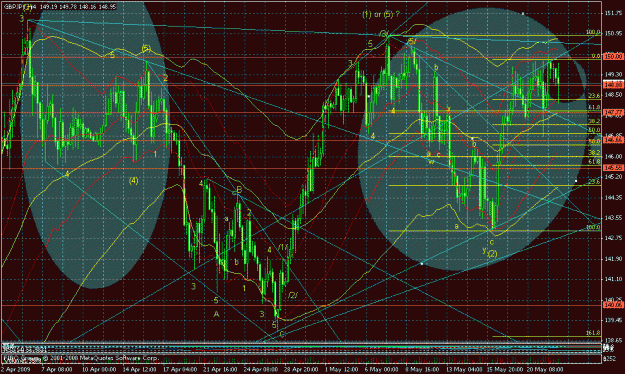Viewport: 625px width, 374px height.
Task: Click the 144.35 price axis label
Action: tap(614, 197)
